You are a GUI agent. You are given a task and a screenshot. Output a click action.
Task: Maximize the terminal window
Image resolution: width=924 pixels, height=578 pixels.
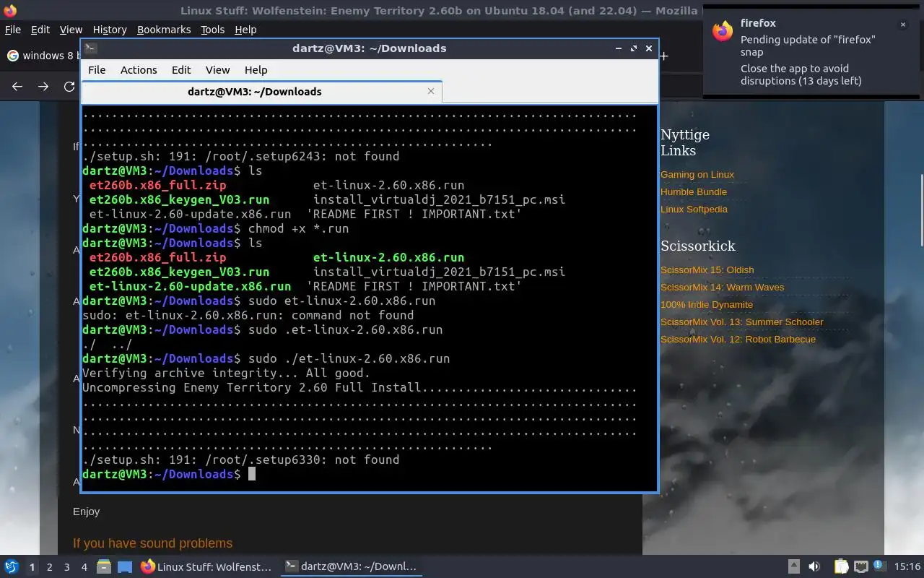pos(634,48)
